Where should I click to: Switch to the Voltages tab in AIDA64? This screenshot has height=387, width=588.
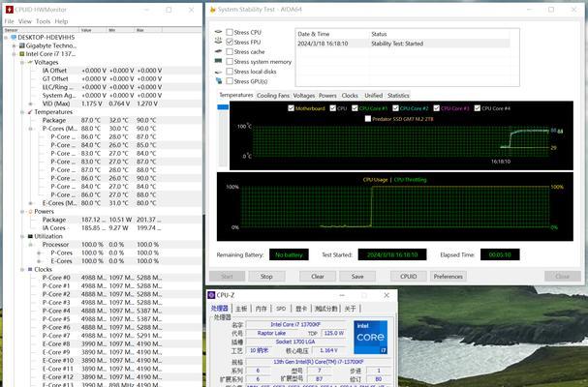point(304,96)
